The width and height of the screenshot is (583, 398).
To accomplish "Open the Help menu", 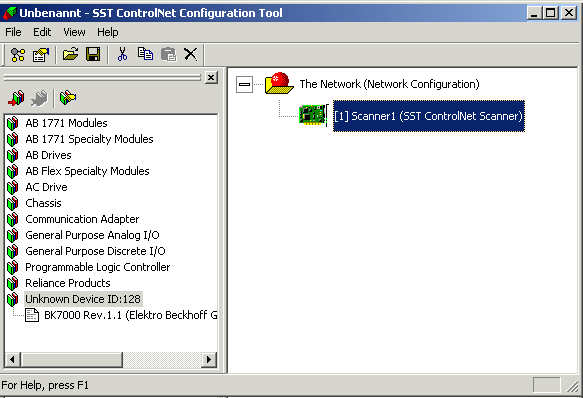I will coord(107,32).
